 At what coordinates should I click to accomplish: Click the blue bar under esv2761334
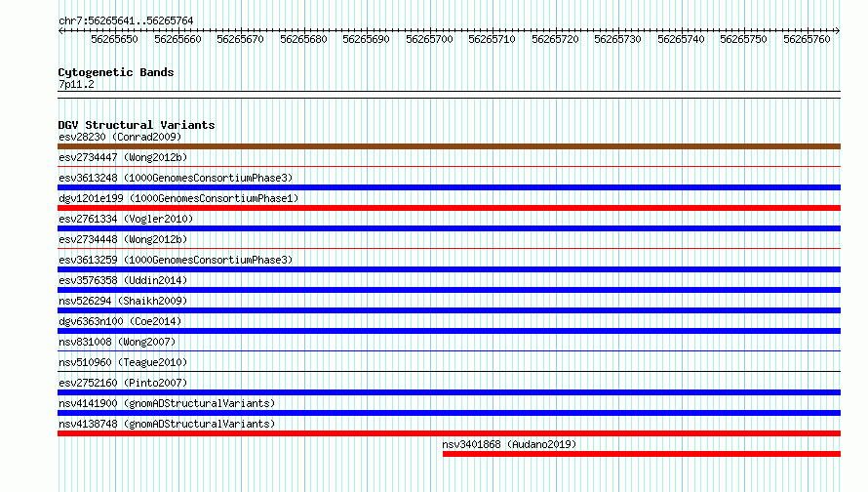tap(449, 228)
